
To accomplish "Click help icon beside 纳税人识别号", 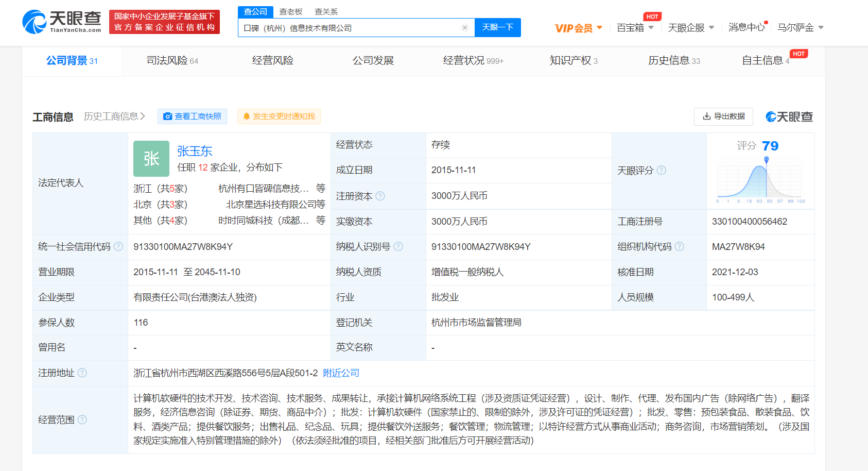I will [398, 247].
